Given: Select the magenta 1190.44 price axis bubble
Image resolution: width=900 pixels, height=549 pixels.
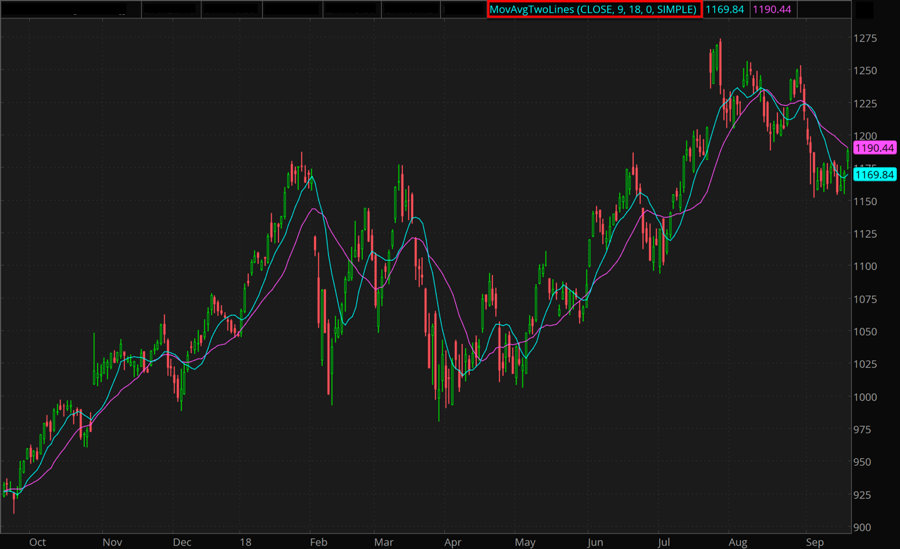Looking at the screenshot, I should coord(872,148).
